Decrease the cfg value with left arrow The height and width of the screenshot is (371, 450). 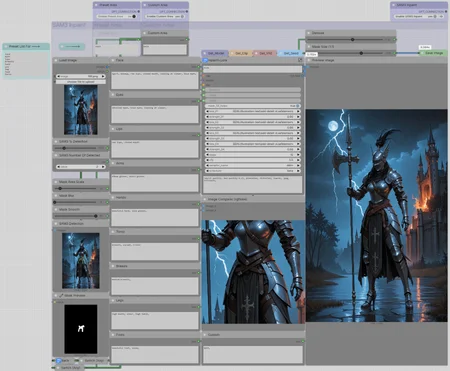[x=207, y=160]
